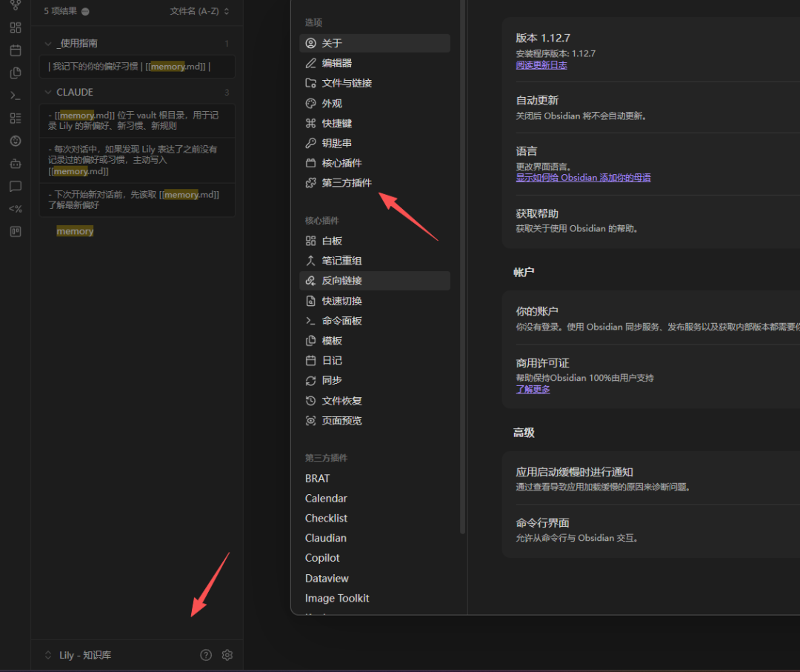800x672 pixels.
Task: Open the 日记 daily notes settings
Action: pos(375,361)
